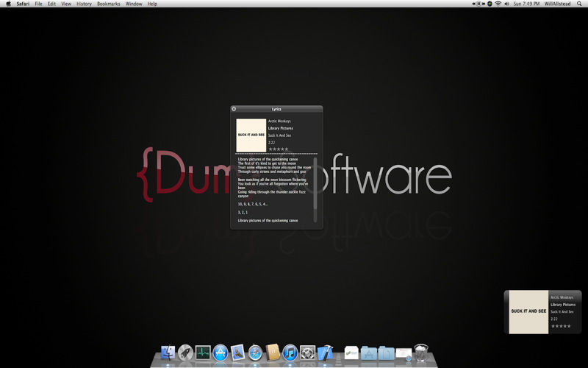
Task: Open the Trash in the Dock
Action: point(421,353)
